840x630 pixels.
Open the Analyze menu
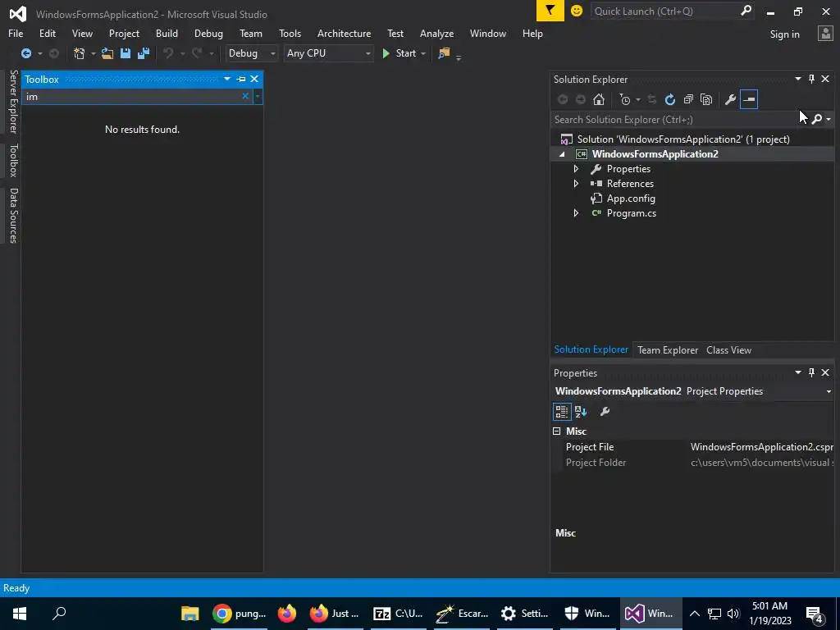pos(436,33)
